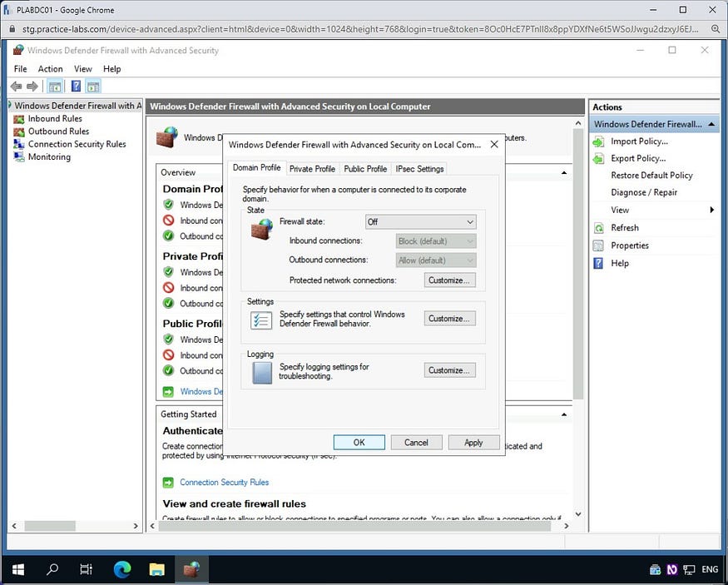Click the taskbar Search icon

[x=52, y=569]
